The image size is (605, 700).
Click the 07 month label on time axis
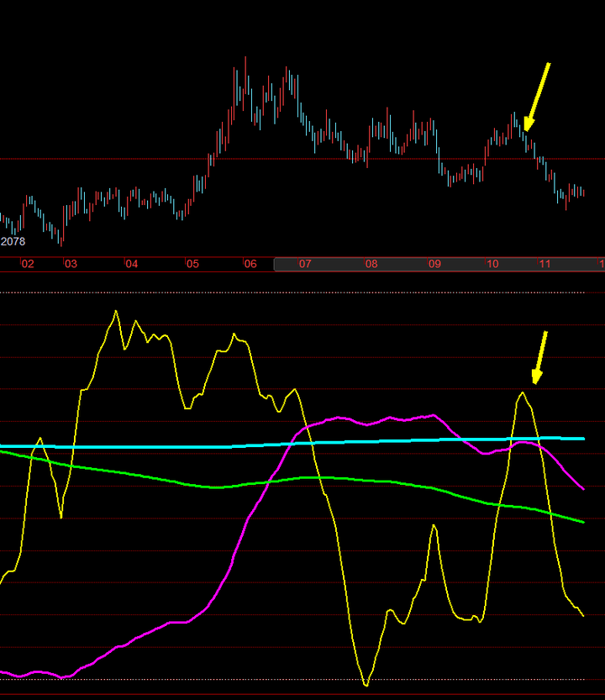click(x=305, y=264)
